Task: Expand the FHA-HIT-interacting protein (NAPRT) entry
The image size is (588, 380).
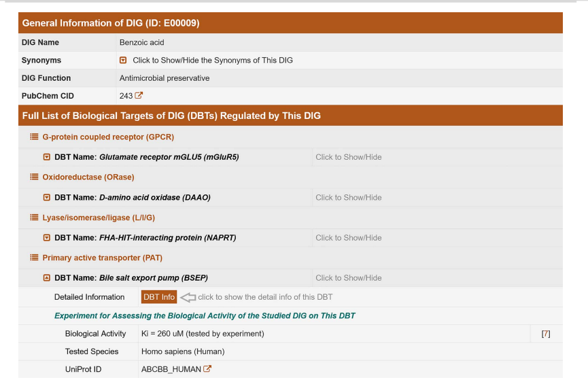Action: click(47, 238)
